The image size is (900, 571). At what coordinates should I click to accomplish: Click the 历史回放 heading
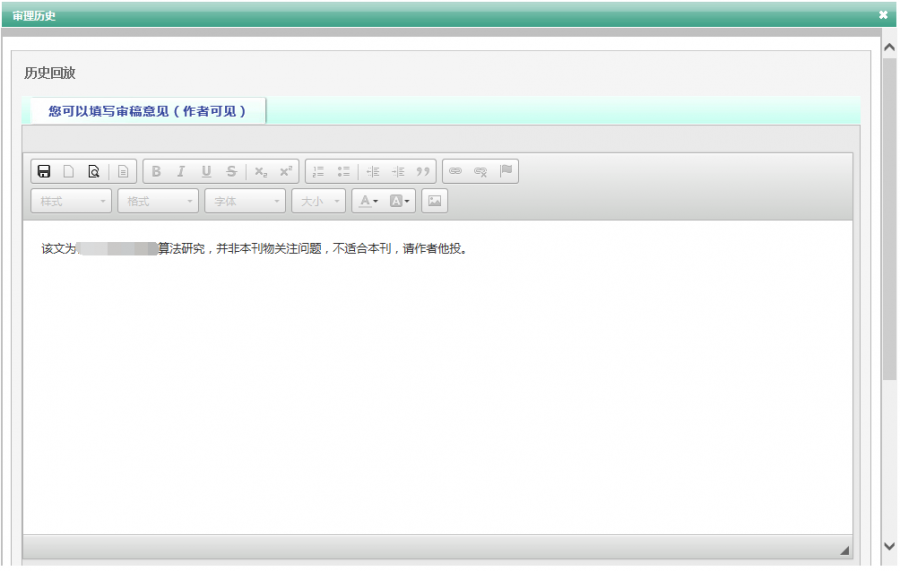[50, 73]
